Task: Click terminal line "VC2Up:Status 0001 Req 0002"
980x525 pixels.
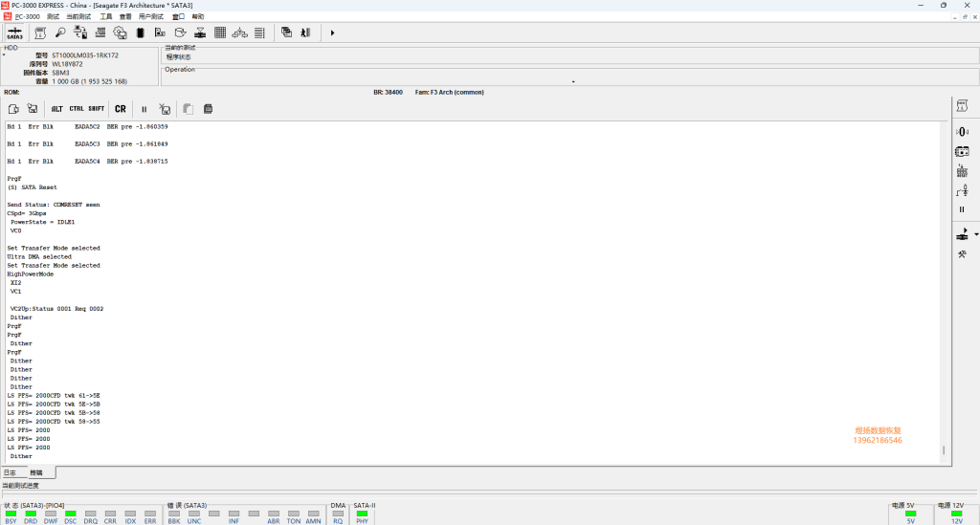Action: [56, 309]
